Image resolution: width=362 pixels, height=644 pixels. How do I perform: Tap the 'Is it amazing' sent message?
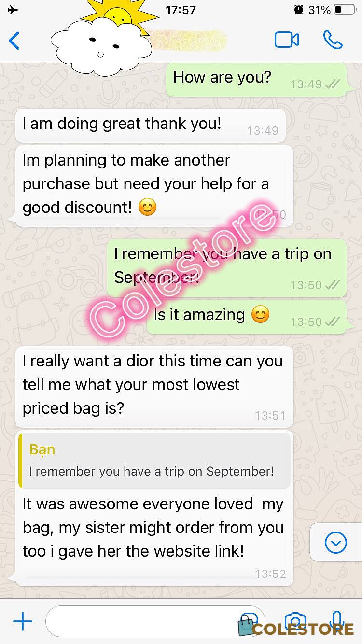[x=247, y=317]
